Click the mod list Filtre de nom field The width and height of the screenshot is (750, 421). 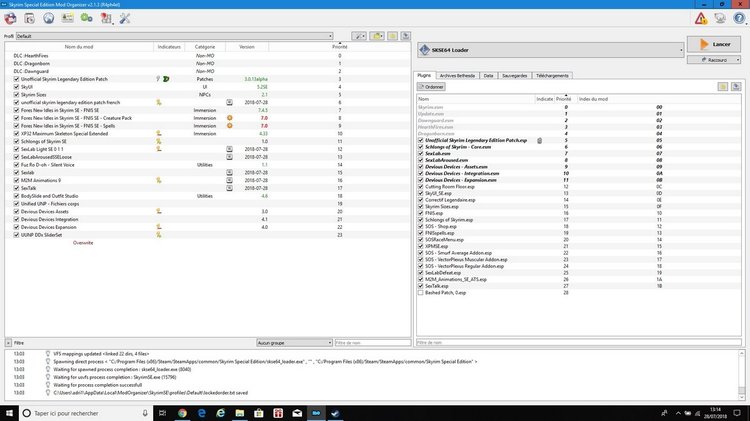point(372,343)
